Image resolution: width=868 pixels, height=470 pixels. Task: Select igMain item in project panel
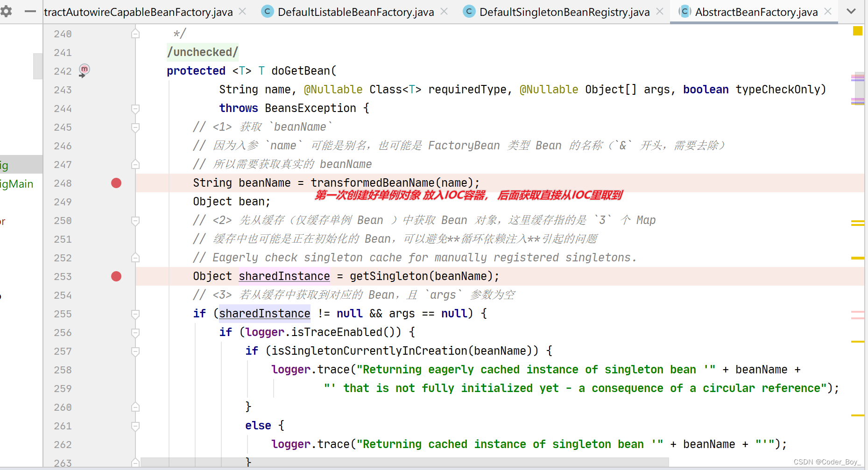click(17, 184)
